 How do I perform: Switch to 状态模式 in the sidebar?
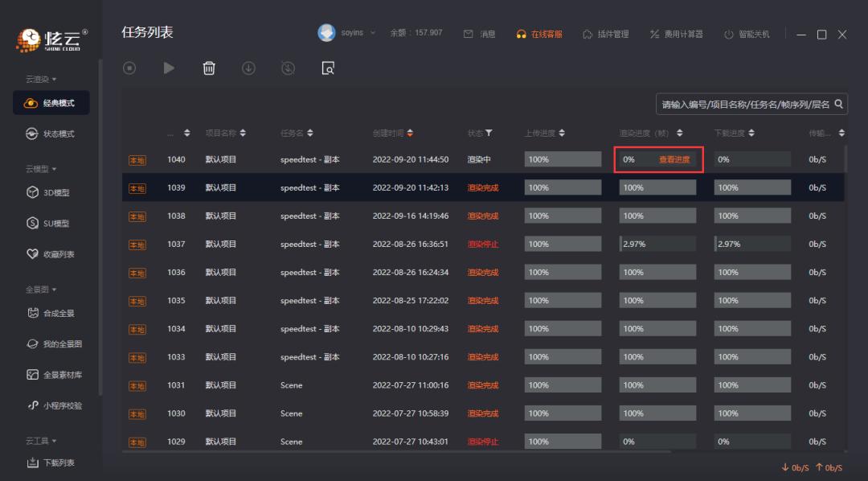click(x=50, y=132)
